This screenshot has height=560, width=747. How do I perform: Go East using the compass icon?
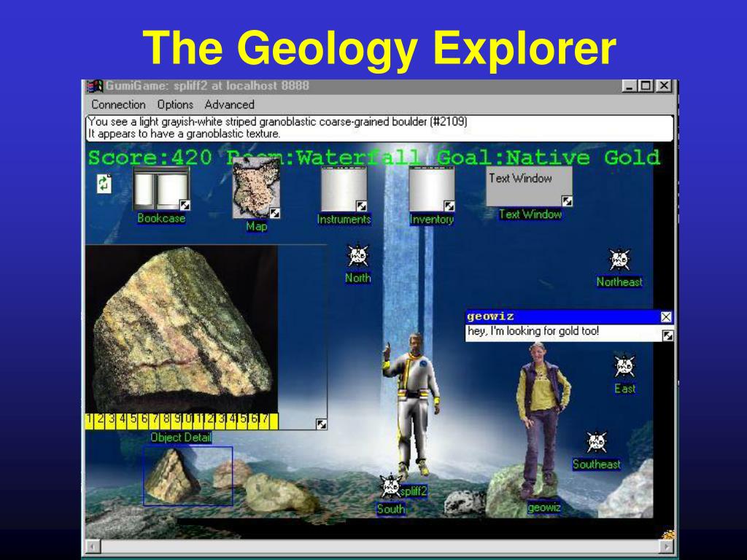[x=624, y=366]
